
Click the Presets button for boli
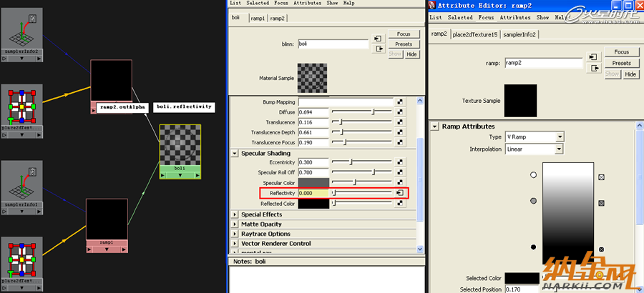pyautogui.click(x=404, y=44)
